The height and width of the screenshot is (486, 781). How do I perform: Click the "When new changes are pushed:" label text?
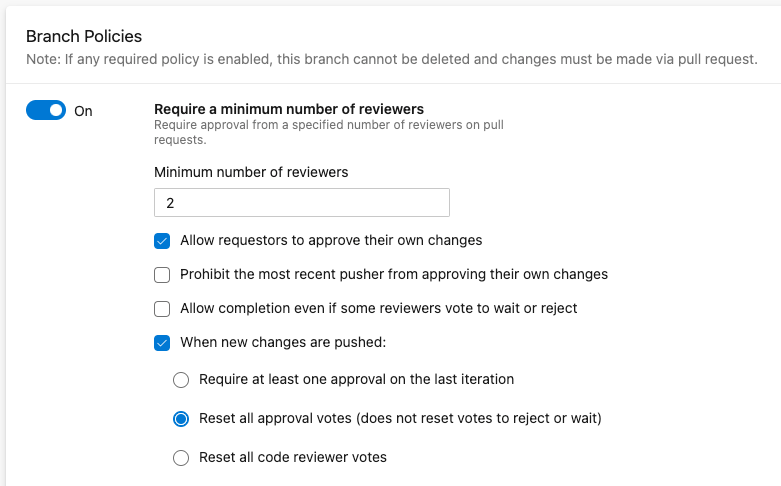[x=282, y=343]
